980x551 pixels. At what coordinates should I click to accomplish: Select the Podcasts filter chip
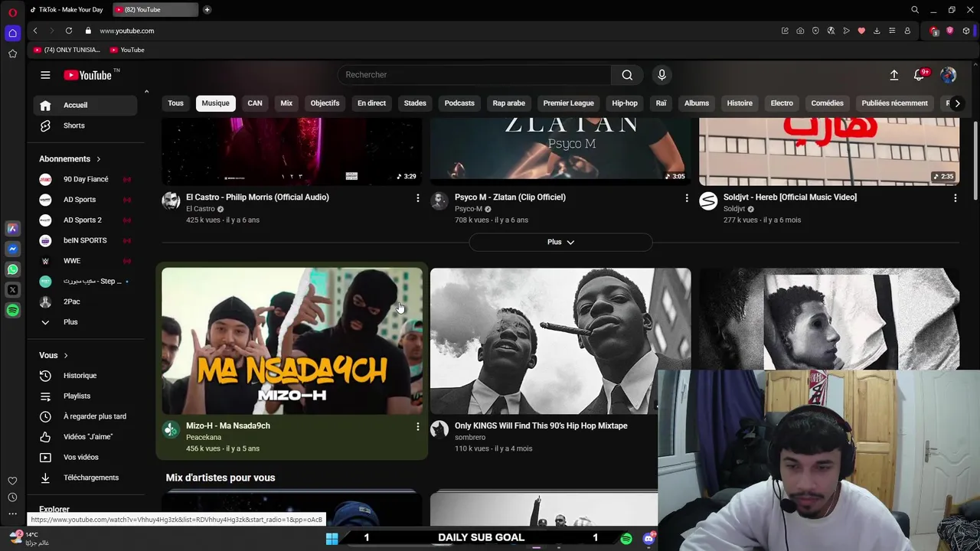pyautogui.click(x=459, y=103)
